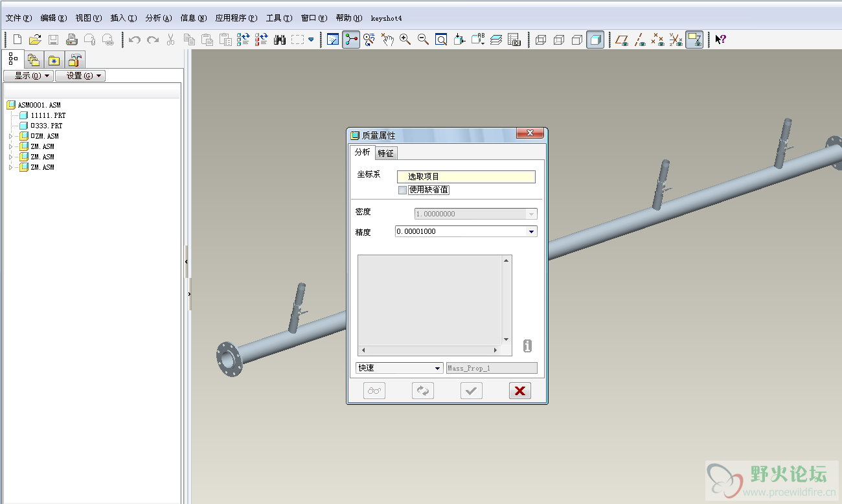Open the Favorites navigator tab
842x504 pixels.
pyautogui.click(x=54, y=61)
